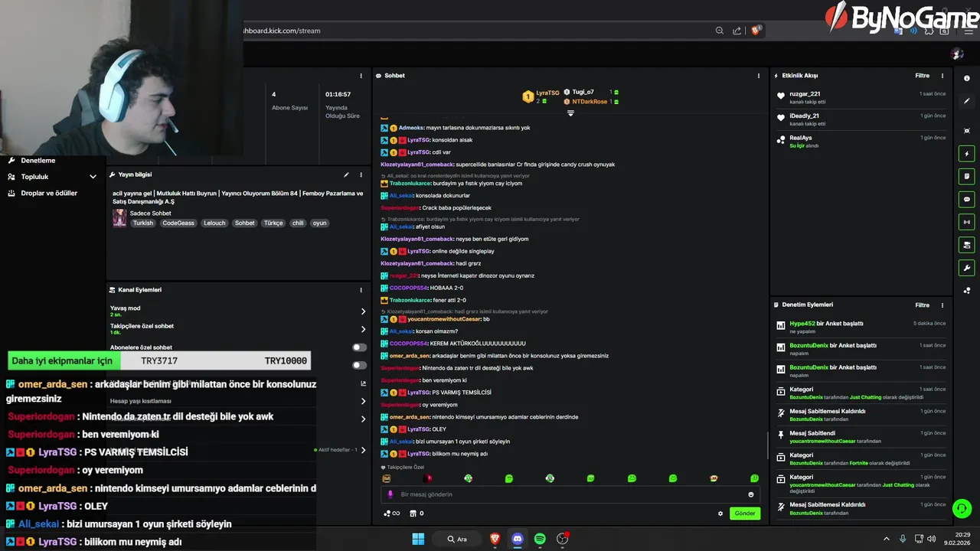Click the channel points infinity icon
Image resolution: width=980 pixels, height=551 pixels.
pos(391,514)
